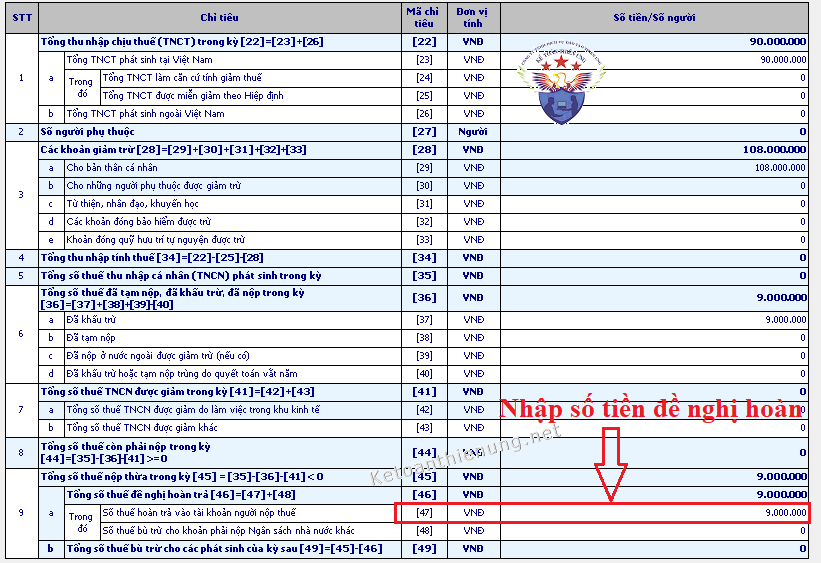Image resolution: width=821 pixels, height=563 pixels.
Task: Click the 'Mã chỉ tiêu' column header
Action: 424,18
